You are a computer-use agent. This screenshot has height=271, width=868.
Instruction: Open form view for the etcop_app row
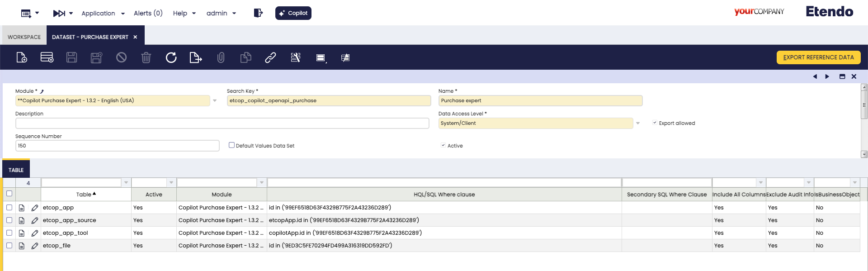coord(21,208)
